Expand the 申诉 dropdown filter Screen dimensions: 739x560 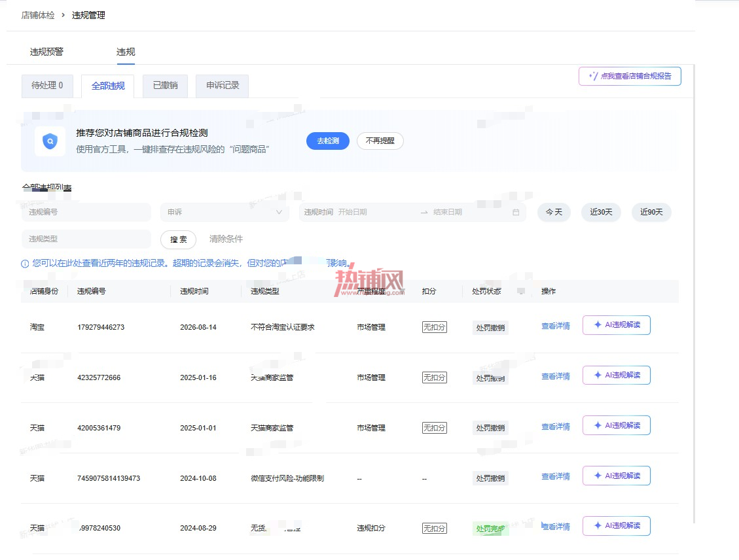[x=225, y=213]
